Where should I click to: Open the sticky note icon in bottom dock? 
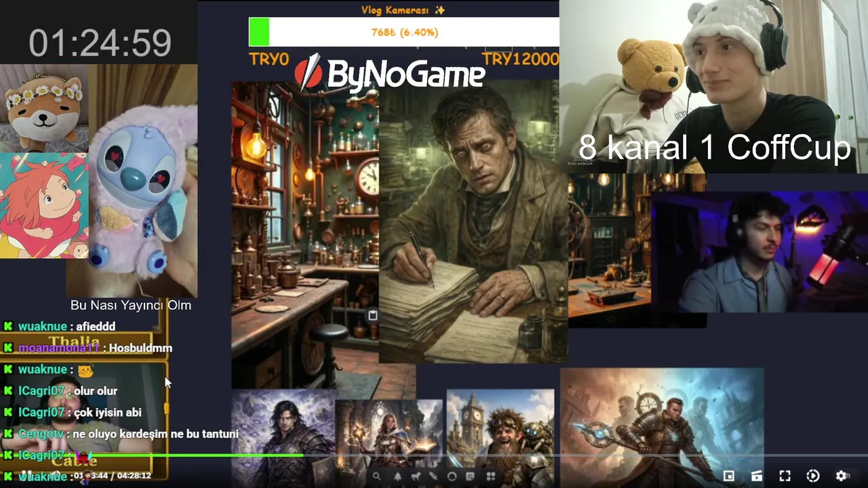[x=470, y=476]
